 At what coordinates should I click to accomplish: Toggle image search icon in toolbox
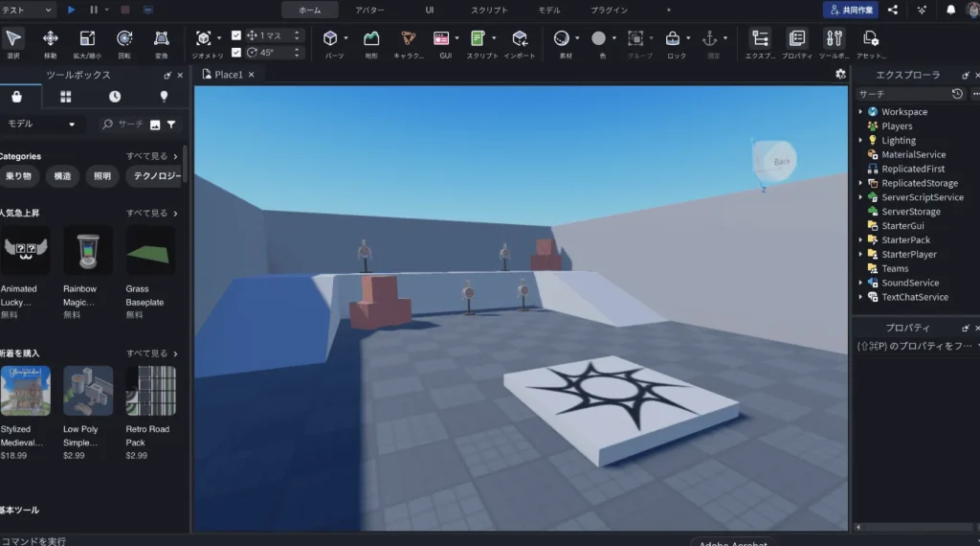[155, 125]
